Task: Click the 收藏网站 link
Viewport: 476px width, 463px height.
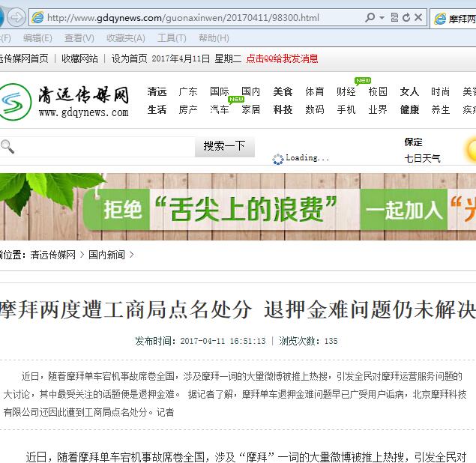Action: 79,58
